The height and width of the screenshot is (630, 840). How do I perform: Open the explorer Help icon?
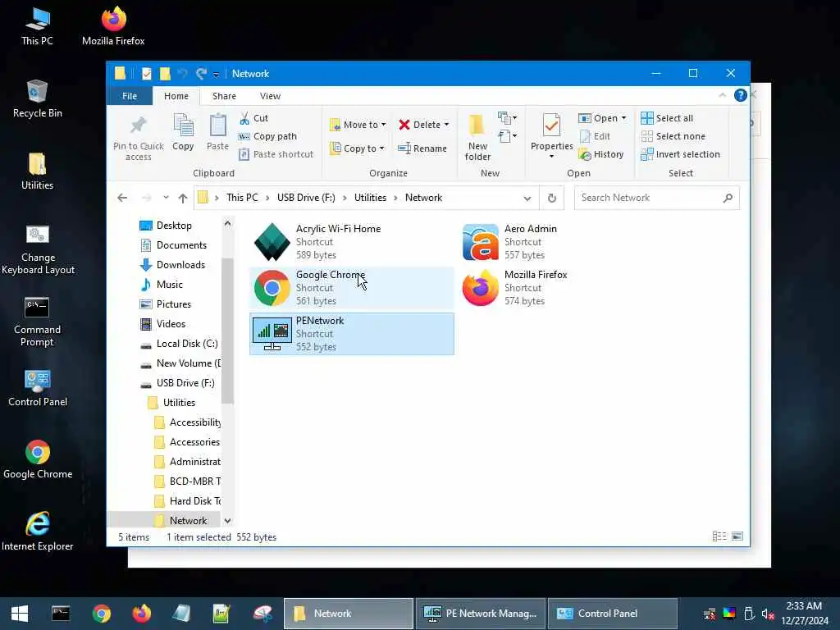click(x=741, y=95)
